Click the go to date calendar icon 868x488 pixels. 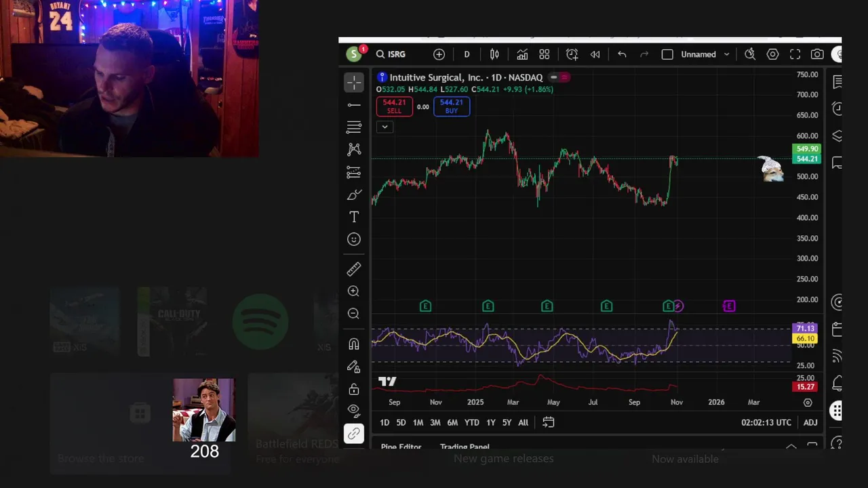coord(548,422)
